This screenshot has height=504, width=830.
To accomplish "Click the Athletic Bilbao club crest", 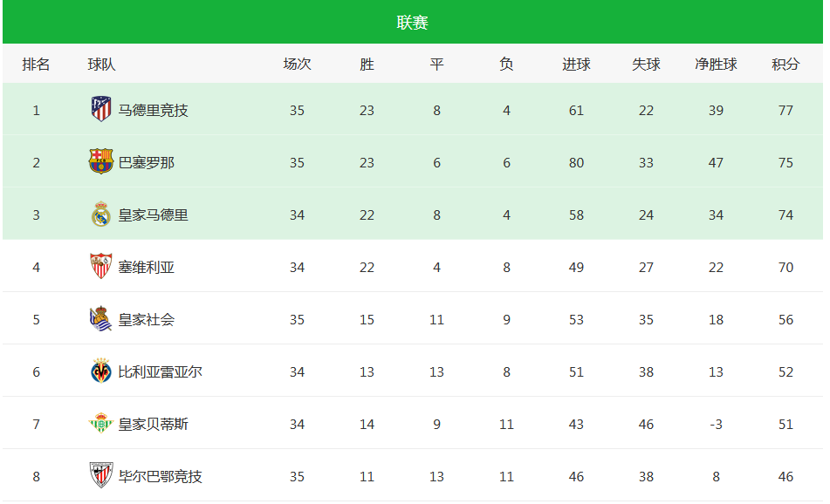I will point(100,475).
